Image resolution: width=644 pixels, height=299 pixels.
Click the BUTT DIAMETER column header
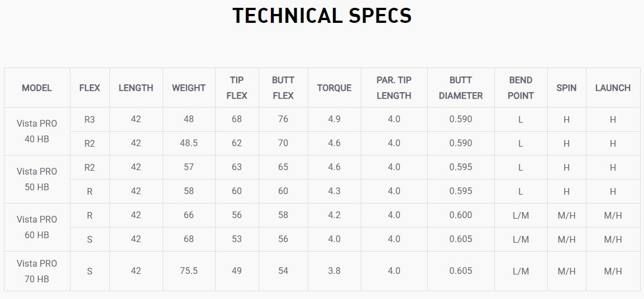click(461, 88)
